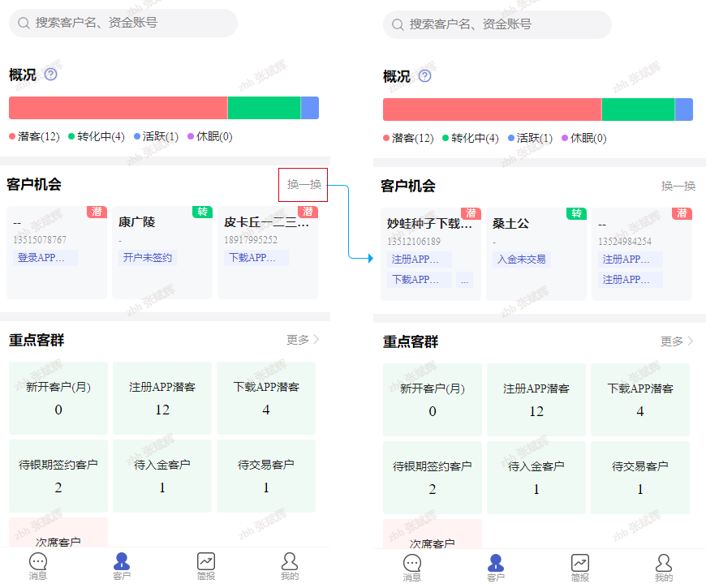The height and width of the screenshot is (588, 706).
Task: Select 休眠(0) legend in right screen
Action: pos(584,138)
